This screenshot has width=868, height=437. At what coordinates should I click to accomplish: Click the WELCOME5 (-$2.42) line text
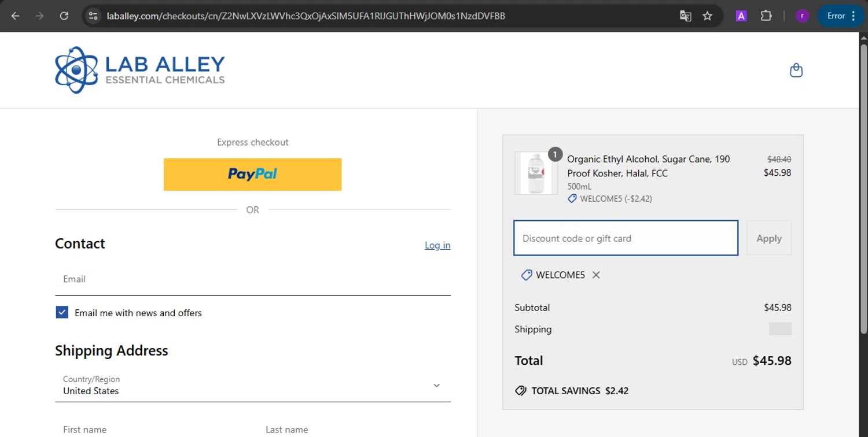click(x=616, y=199)
